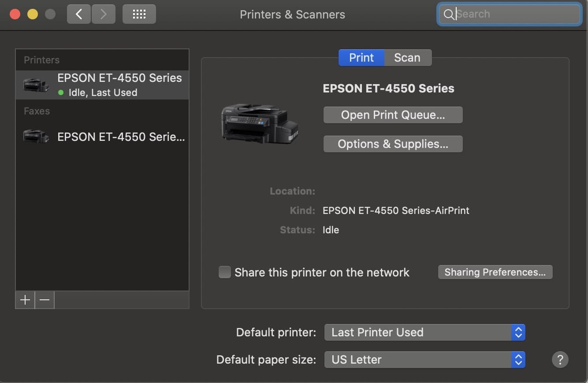Select EPSON ET-4550 printer icon in Printers list
588x383 pixels.
point(36,85)
